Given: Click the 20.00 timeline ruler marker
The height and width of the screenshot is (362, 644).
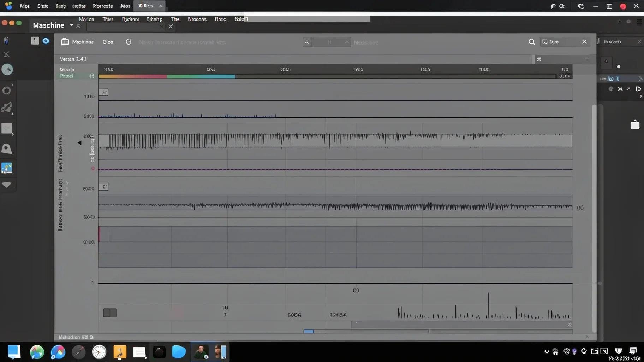Looking at the screenshot, I should coord(285,69).
